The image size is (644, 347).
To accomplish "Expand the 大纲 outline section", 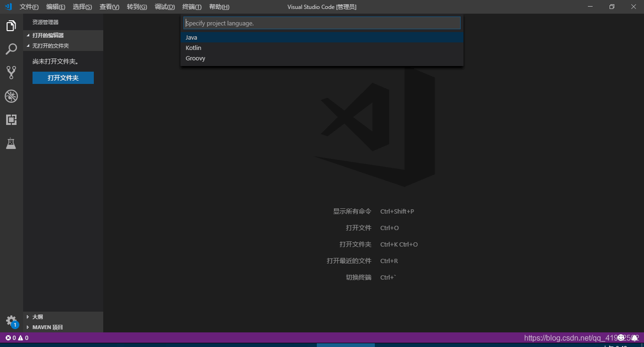I will tap(63, 317).
